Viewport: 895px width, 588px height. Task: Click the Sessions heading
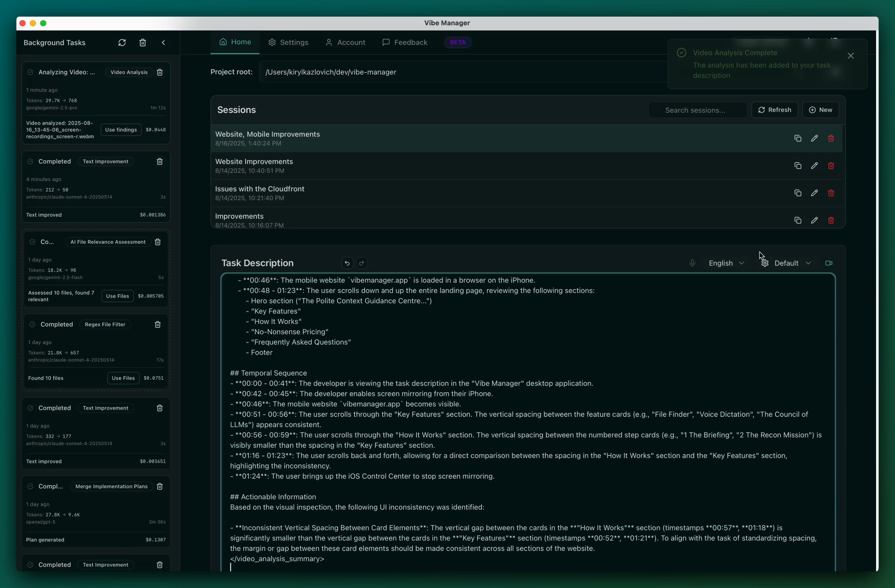(x=237, y=110)
